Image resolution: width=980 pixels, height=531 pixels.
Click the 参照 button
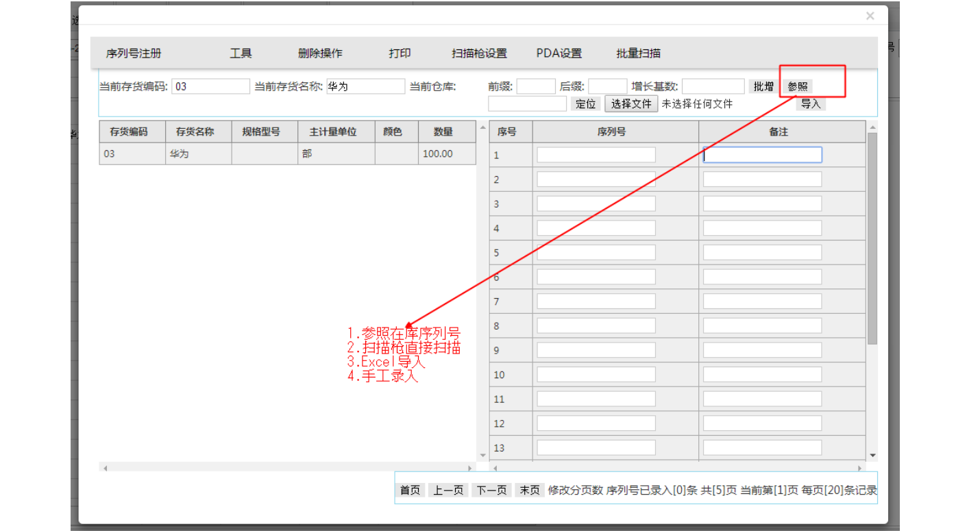(x=798, y=86)
